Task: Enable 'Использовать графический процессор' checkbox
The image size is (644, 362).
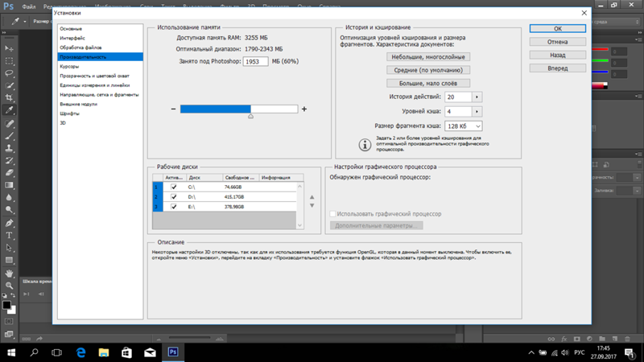Action: (x=332, y=214)
